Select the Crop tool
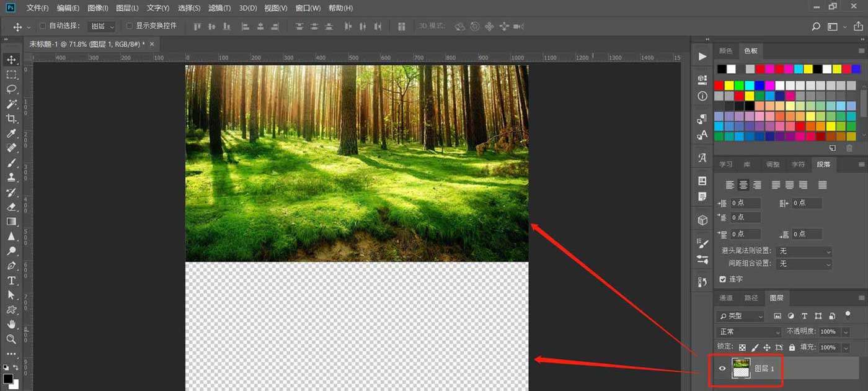The height and width of the screenshot is (391, 868). point(11,119)
